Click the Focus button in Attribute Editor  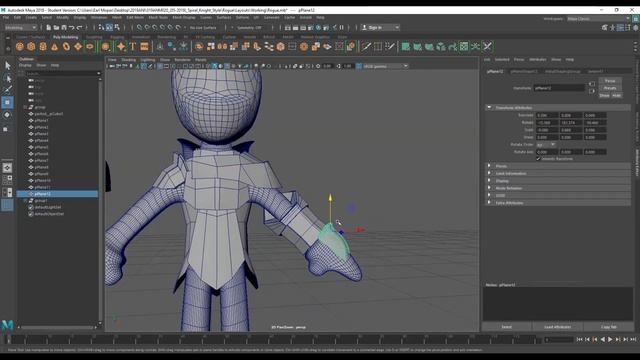click(610, 81)
